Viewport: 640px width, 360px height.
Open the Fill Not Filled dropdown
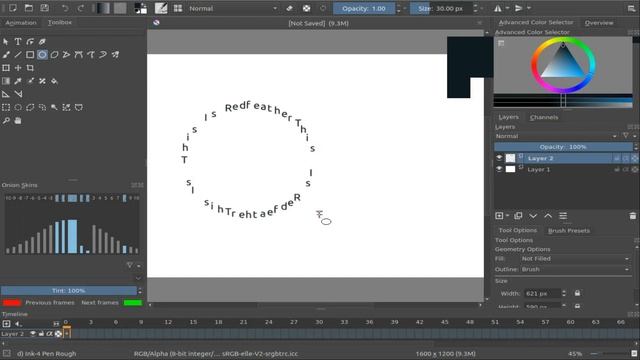coord(575,259)
